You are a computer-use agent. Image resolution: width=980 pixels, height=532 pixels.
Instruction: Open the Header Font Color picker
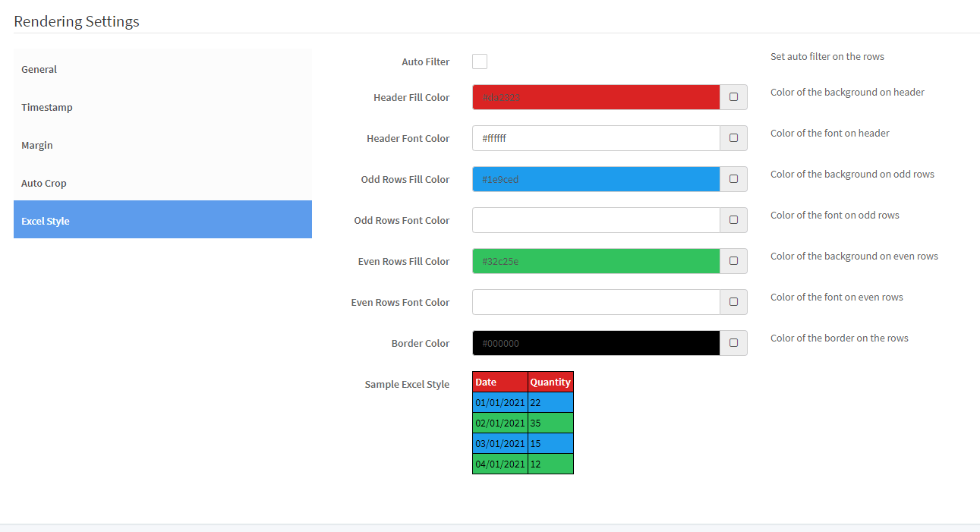click(x=733, y=137)
